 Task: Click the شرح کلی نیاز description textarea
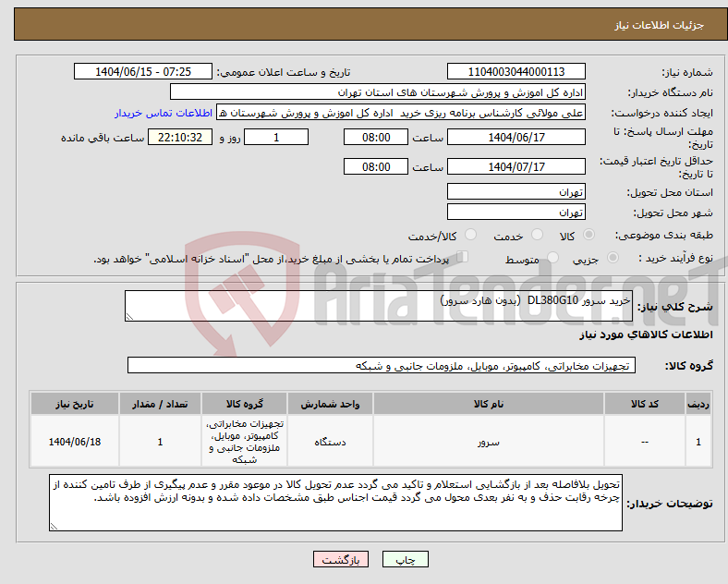click(379, 306)
